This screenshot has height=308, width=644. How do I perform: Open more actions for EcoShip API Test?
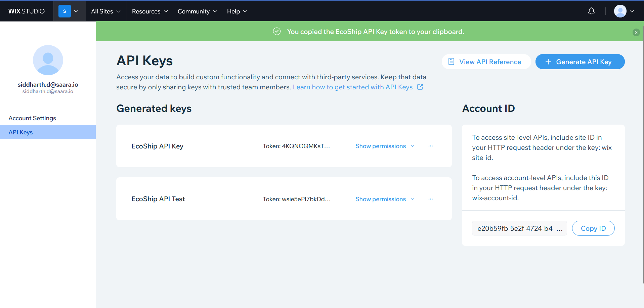pos(430,199)
